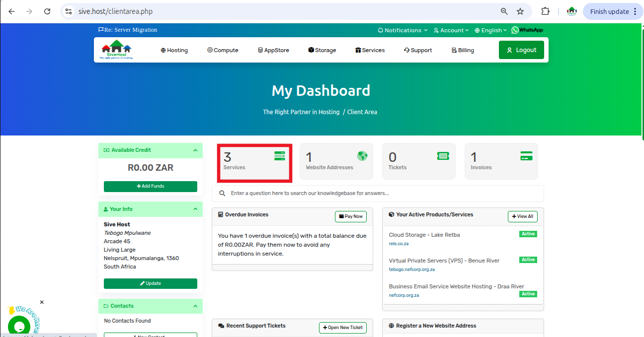Open the Notifications dropdown
This screenshot has height=337, width=644.
pos(402,30)
